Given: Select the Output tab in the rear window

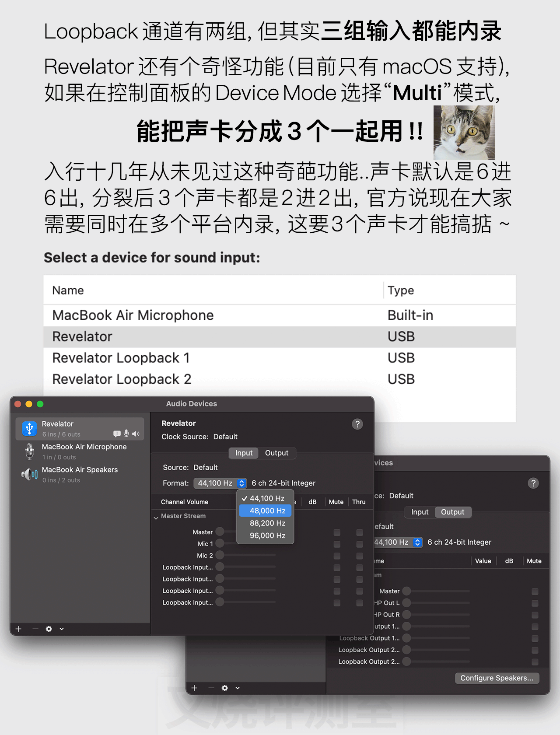Looking at the screenshot, I should pyautogui.click(x=453, y=512).
